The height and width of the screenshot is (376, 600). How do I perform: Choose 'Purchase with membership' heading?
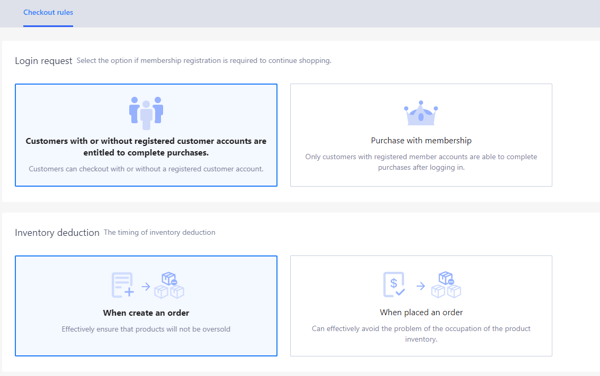(421, 140)
